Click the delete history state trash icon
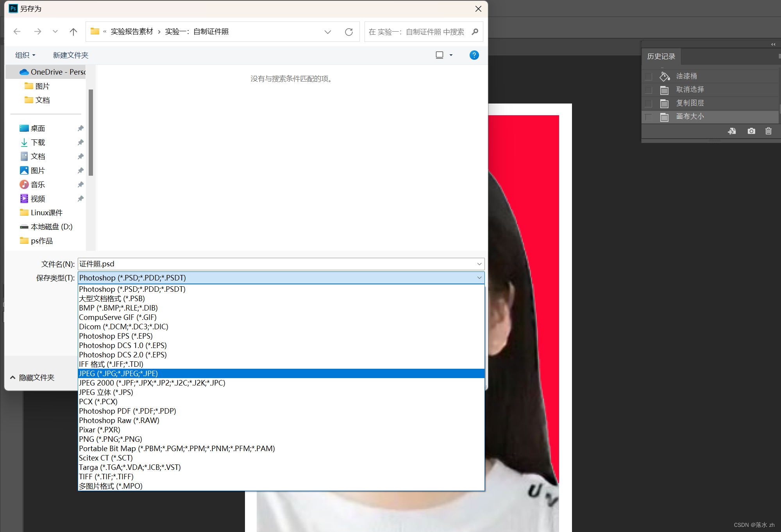The height and width of the screenshot is (532, 781). coord(768,131)
